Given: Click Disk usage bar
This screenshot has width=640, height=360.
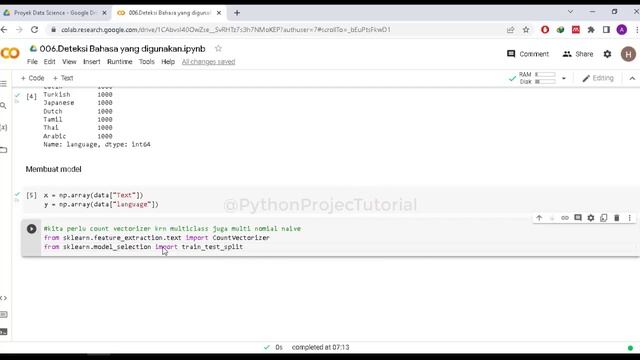Looking at the screenshot, I should (545, 82).
